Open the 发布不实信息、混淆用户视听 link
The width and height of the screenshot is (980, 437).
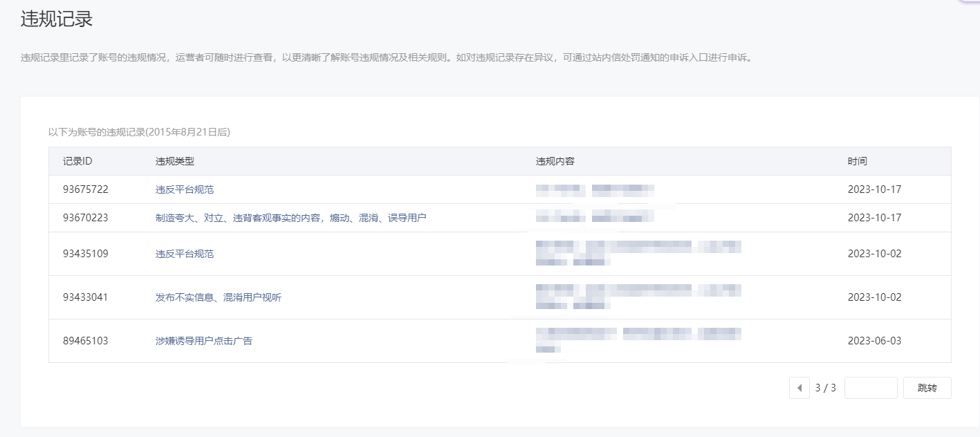click(x=218, y=297)
